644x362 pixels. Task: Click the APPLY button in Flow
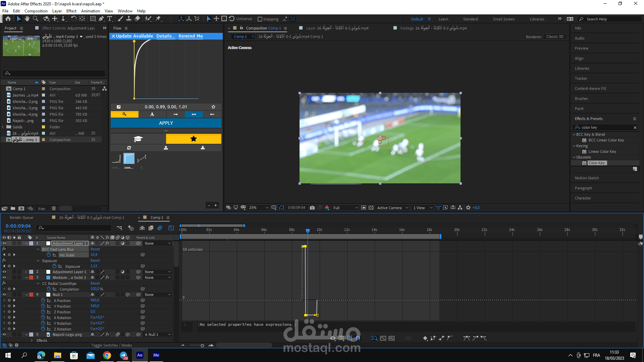click(166, 123)
